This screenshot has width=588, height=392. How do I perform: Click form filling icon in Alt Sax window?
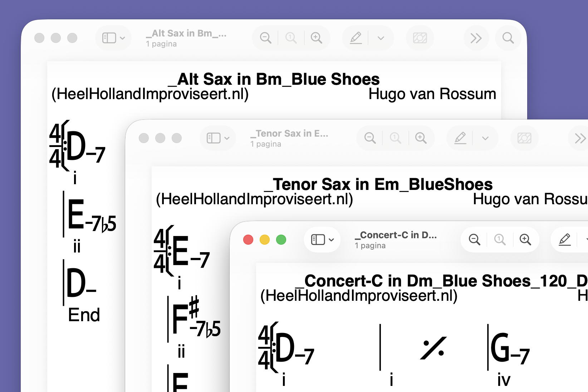420,38
